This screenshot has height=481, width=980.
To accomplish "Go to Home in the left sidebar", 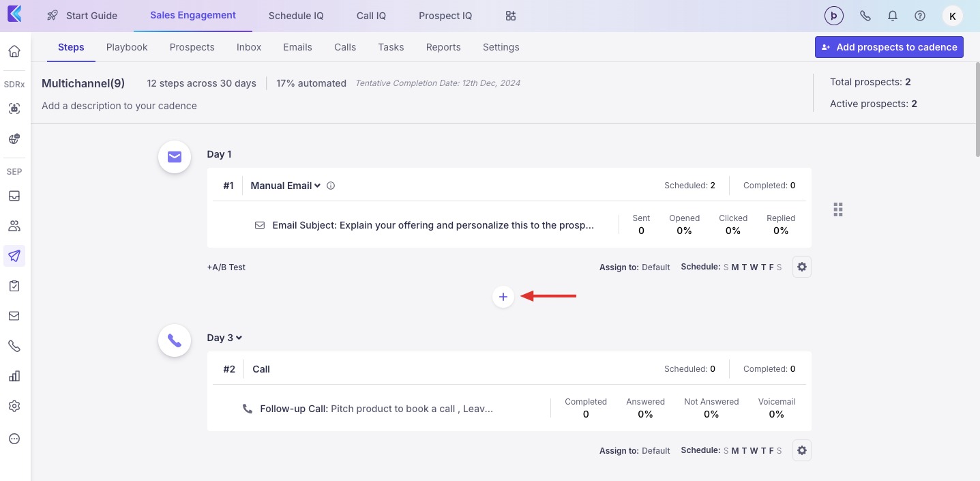I will coord(14,51).
